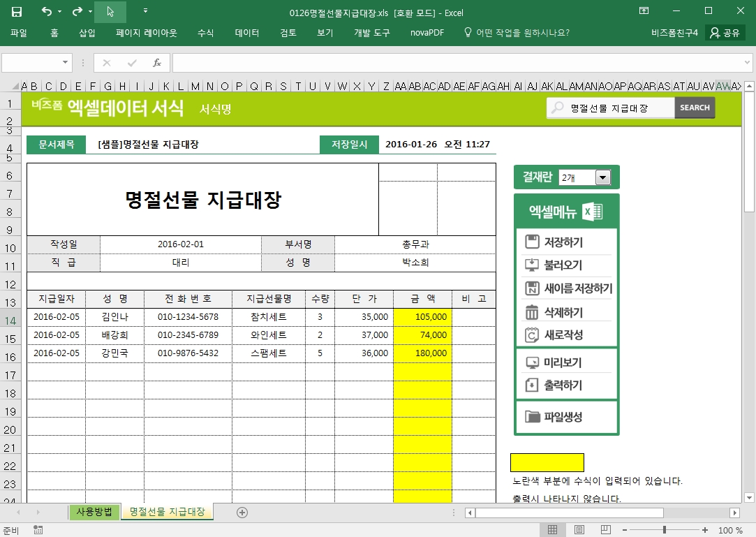Image resolution: width=756 pixels, height=537 pixels.
Task: Switch to the 사용방법 sheet tab
Action: pos(94,513)
